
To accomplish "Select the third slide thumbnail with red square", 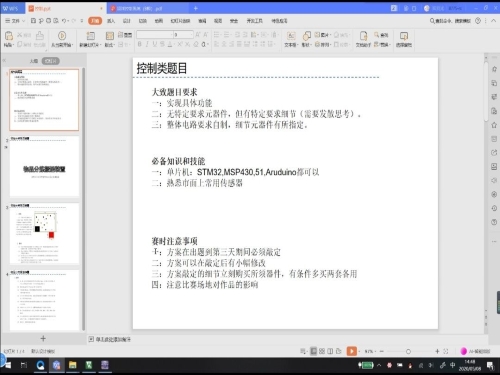I will click(x=44, y=234).
